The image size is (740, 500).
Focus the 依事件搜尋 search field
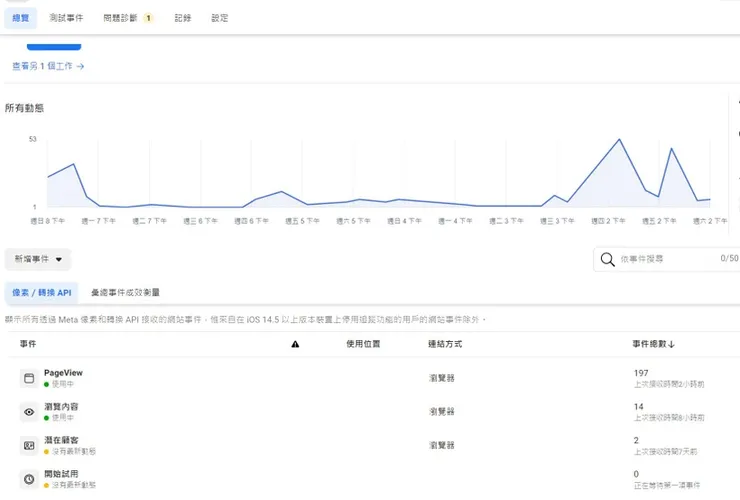pyautogui.click(x=666, y=259)
